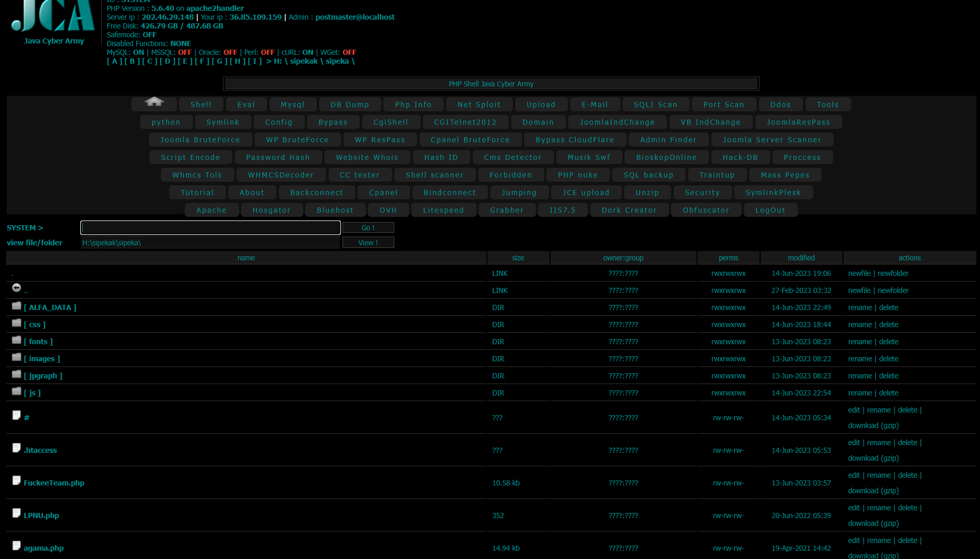Click the images folder icon
The width and height of the screenshot is (980, 559).
point(17,357)
